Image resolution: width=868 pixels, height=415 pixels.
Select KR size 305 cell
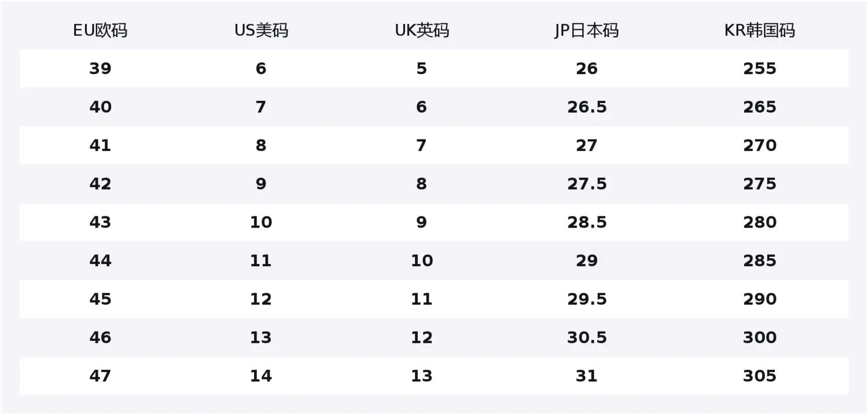[x=760, y=376]
